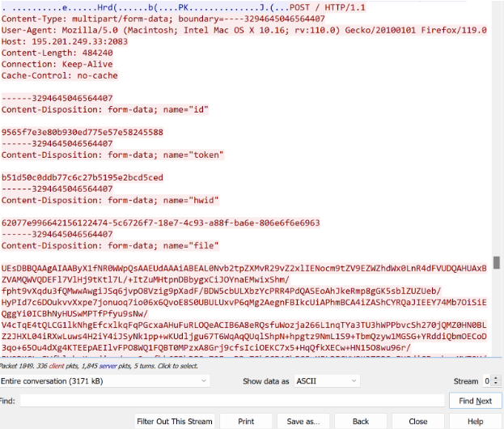Click the vertical scrollbar thumb in stream view

click(x=497, y=262)
